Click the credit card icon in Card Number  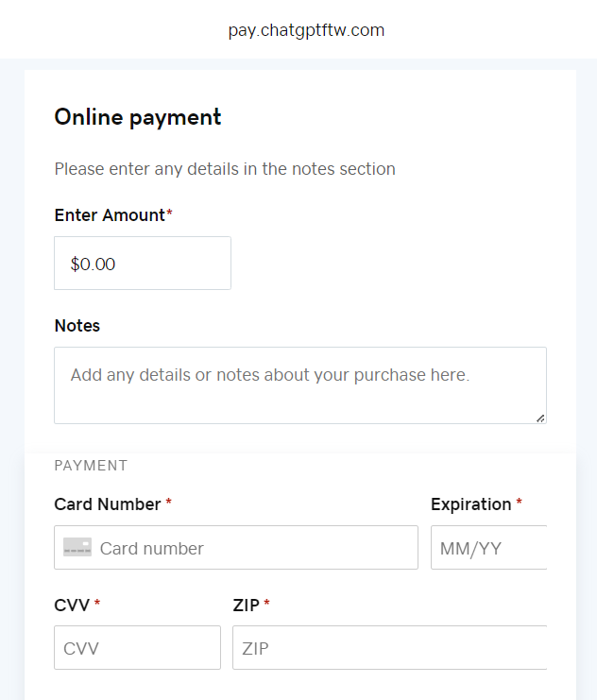[x=77, y=547]
